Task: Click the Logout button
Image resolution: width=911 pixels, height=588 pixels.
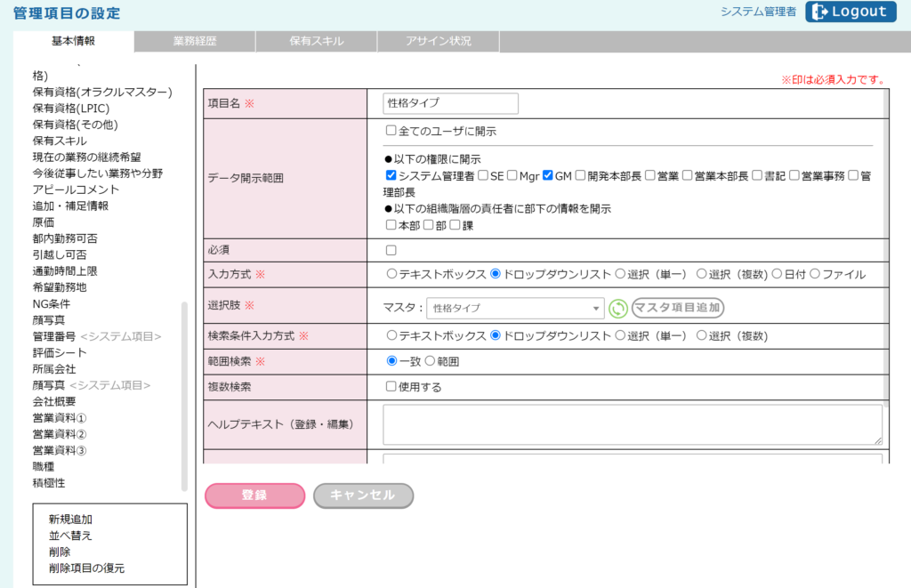Action: coord(851,12)
